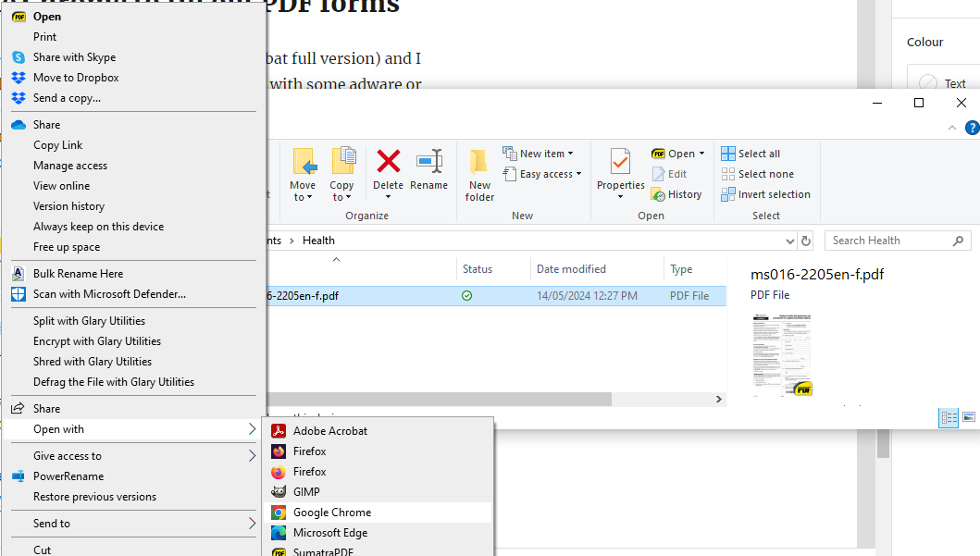Select Defrag the File with Glary Utilities

(133, 382)
